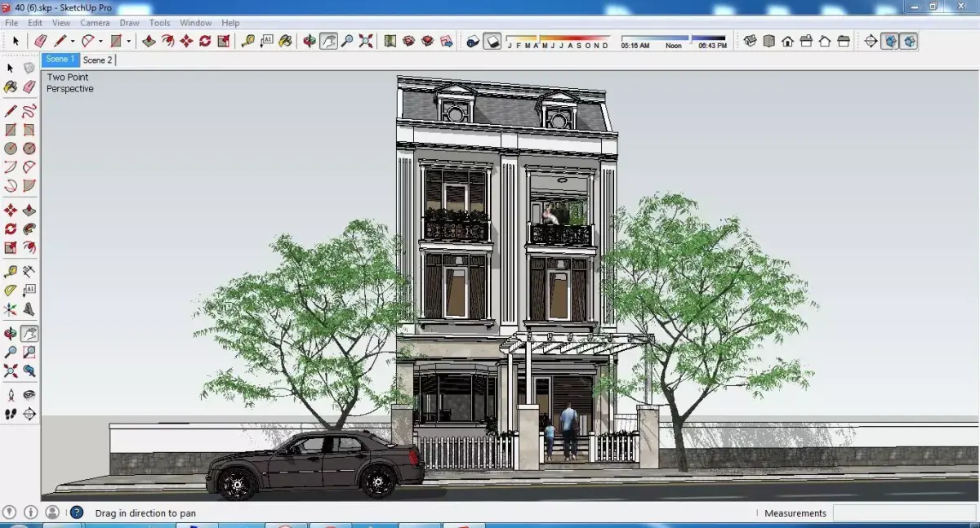Click the Geo-location icon in status bar
This screenshot has height=528, width=980.
(11, 512)
